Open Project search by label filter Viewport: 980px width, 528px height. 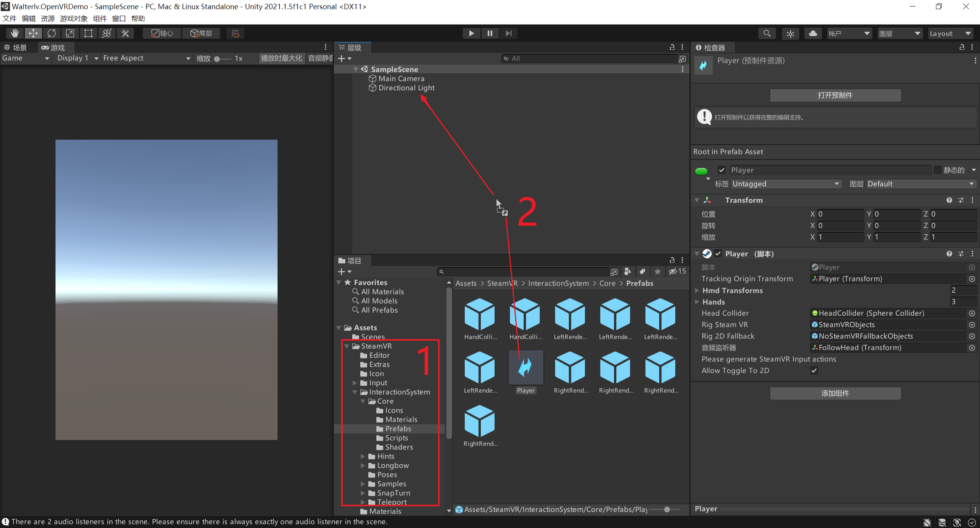point(642,271)
